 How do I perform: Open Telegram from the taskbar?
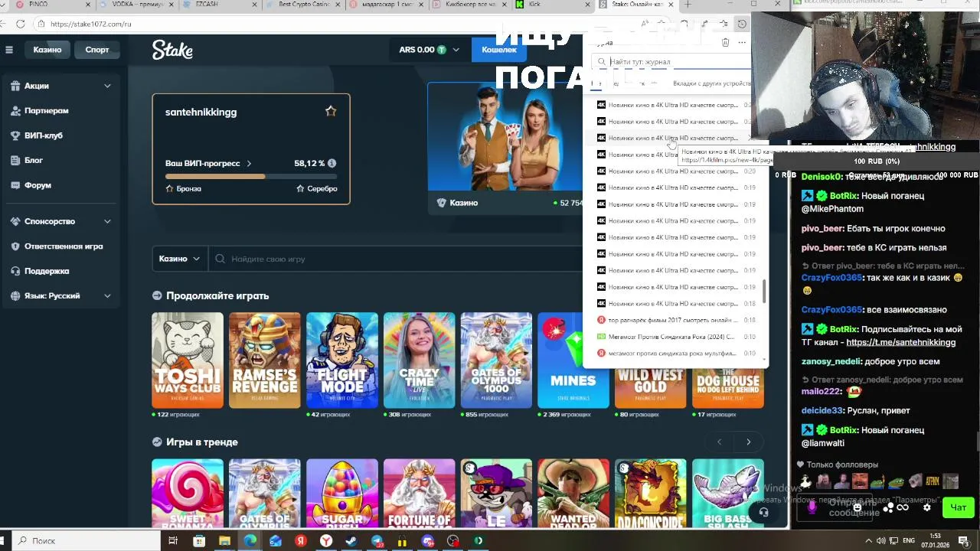click(x=377, y=540)
